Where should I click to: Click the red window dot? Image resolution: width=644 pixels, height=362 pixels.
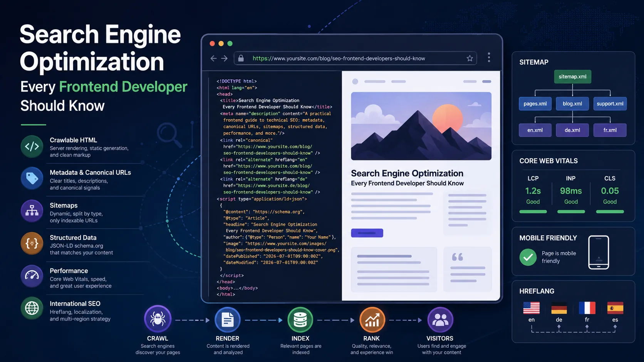pos(212,43)
